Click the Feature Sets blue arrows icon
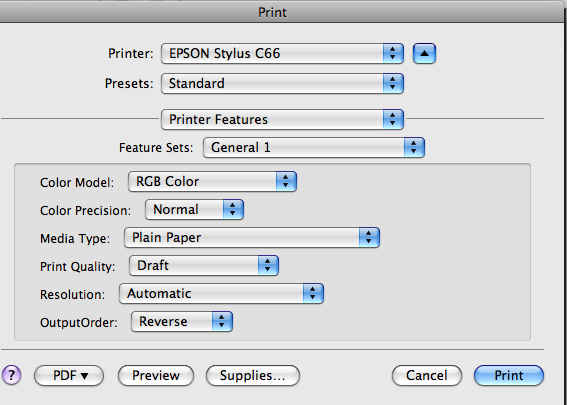Image resolution: width=567 pixels, height=405 pixels. (x=414, y=147)
